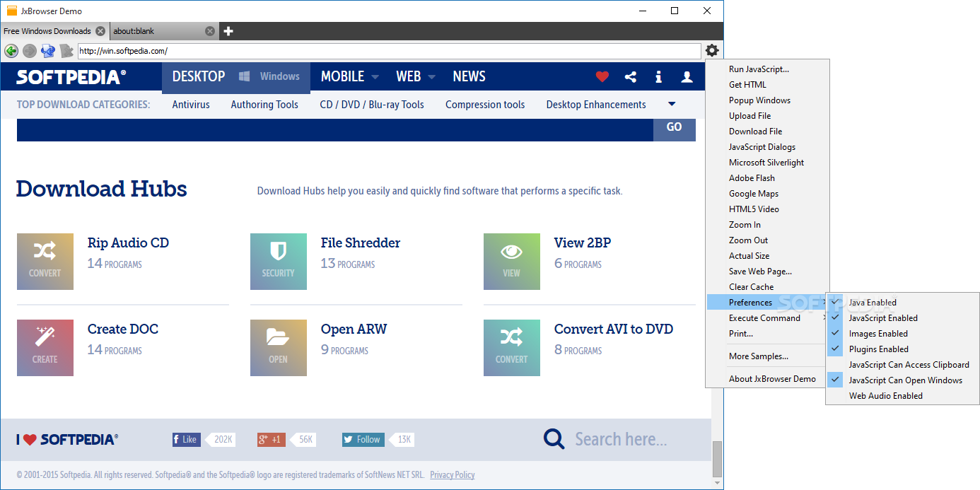Select Zoom In menu item
Image resolution: width=980 pixels, height=490 pixels.
(767, 225)
